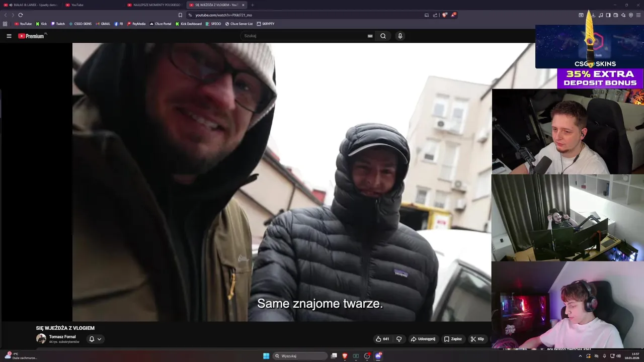Open the YouTube guide hamburger menu

9,36
